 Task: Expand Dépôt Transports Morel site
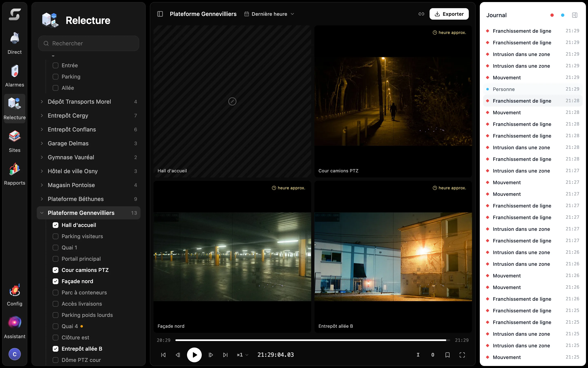(x=89, y=102)
